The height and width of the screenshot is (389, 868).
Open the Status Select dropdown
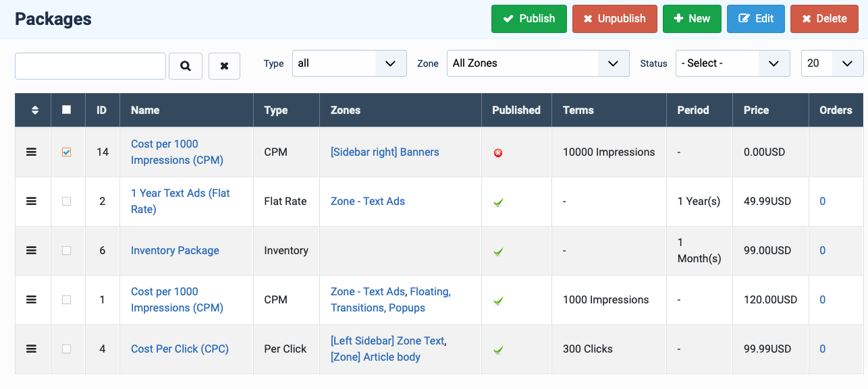tap(732, 63)
